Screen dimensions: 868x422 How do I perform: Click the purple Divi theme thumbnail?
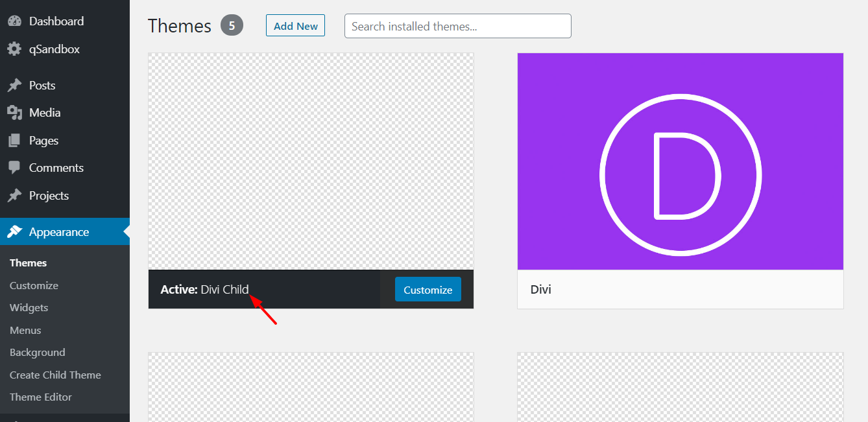pyautogui.click(x=681, y=161)
